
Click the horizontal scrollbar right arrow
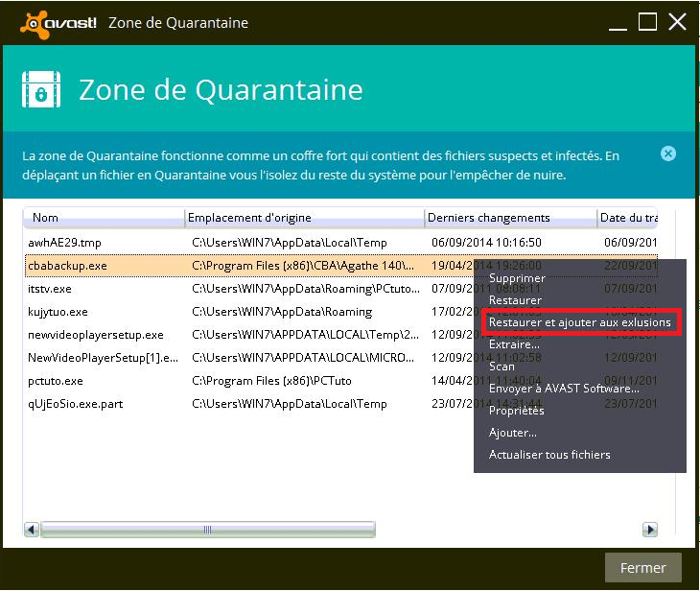[650, 530]
